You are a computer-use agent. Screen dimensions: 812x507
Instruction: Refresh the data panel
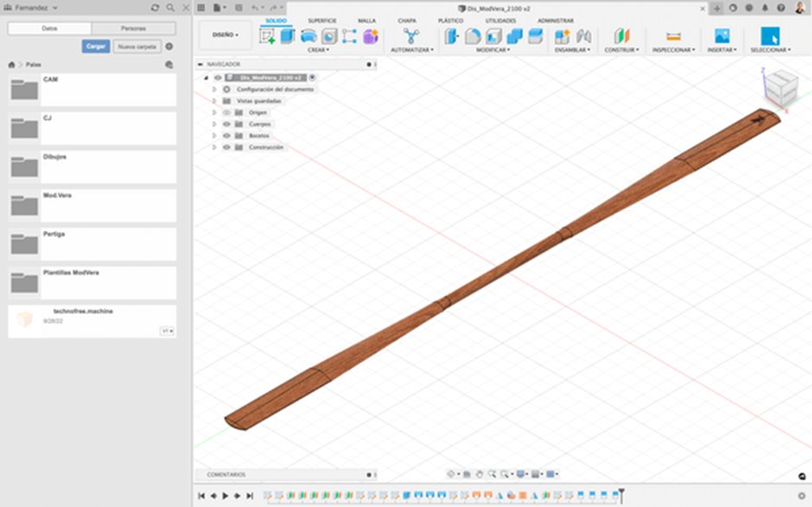155,8
